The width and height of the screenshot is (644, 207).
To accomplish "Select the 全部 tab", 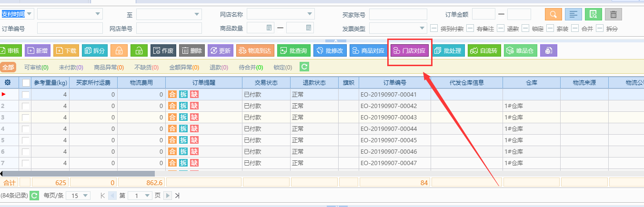I will [8, 68].
